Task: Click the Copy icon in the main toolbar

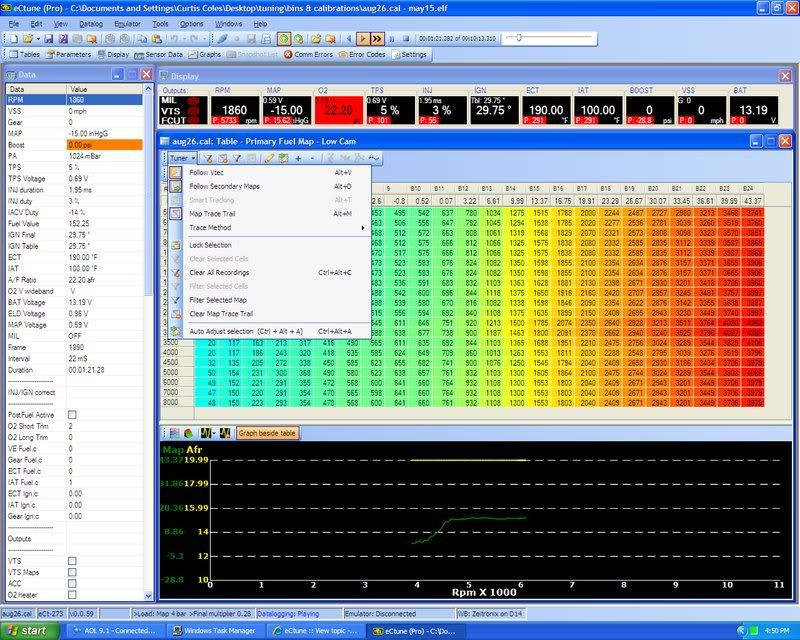Action: point(142,39)
